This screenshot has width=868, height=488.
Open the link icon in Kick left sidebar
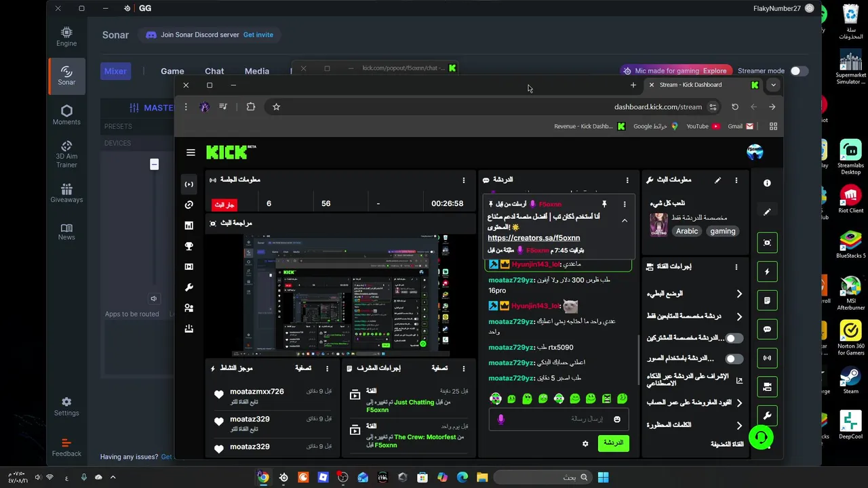[189, 205]
